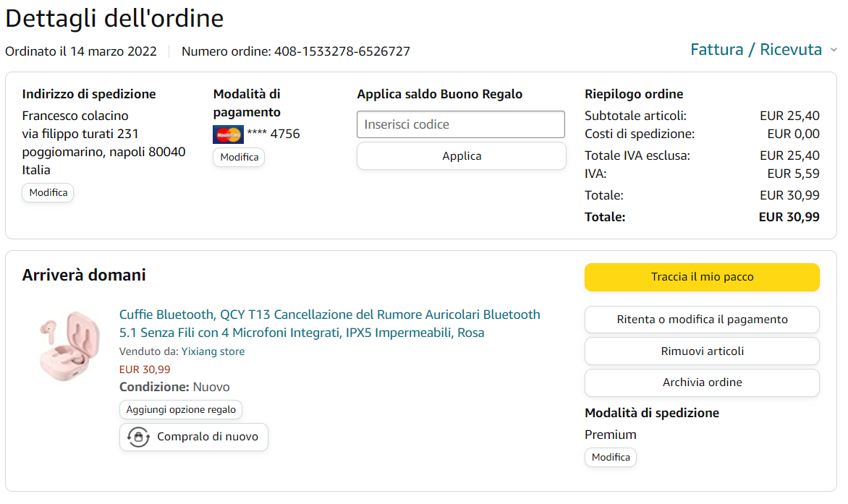Choose the Rimuovi articoli button

pos(702,351)
